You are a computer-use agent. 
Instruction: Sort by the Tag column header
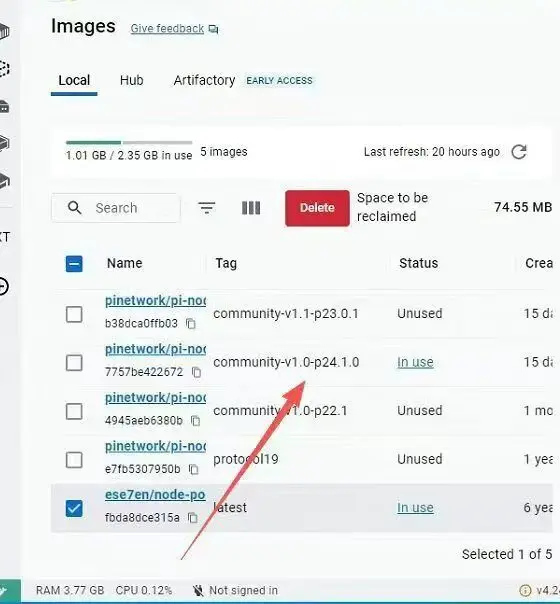pos(226,263)
